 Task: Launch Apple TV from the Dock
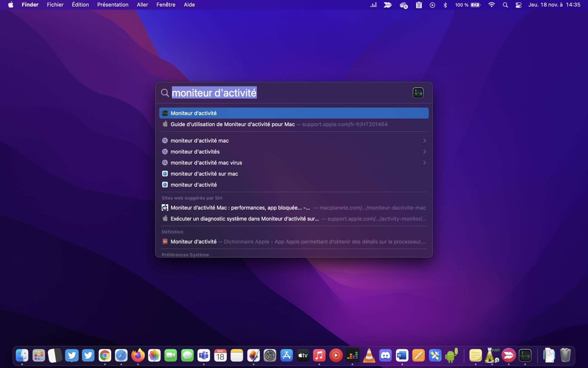pos(303,355)
